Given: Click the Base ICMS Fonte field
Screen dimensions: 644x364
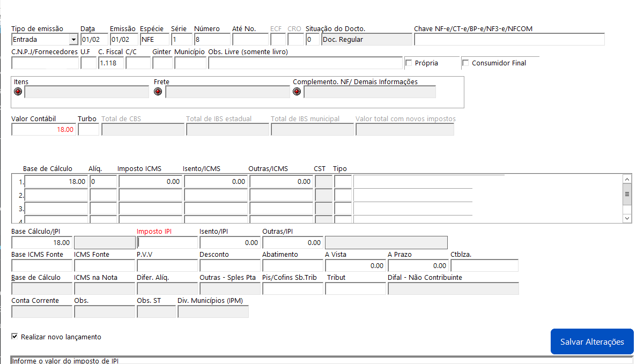Looking at the screenshot, I should (42, 265).
